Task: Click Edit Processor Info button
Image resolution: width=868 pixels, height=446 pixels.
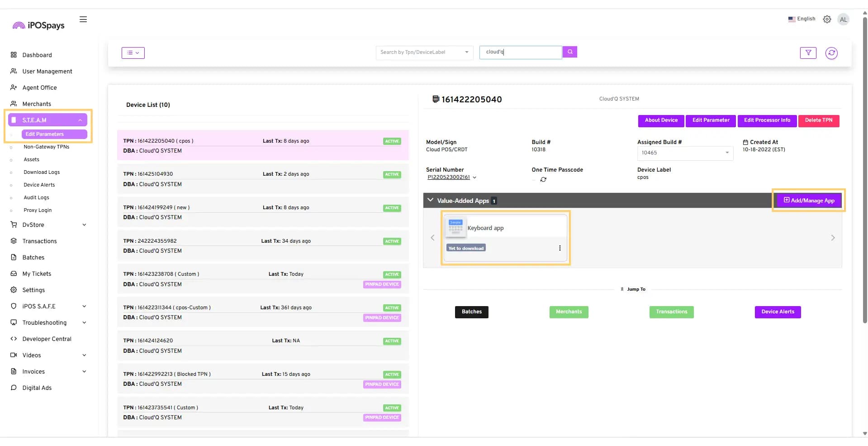Action: pos(767,120)
